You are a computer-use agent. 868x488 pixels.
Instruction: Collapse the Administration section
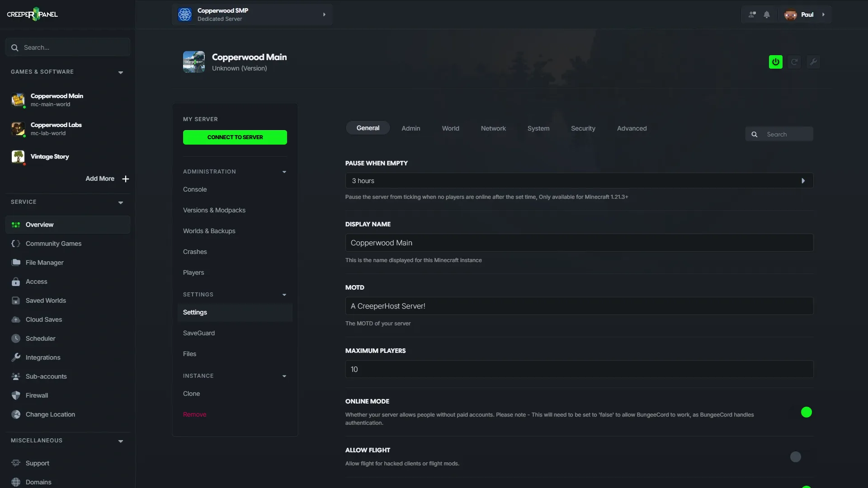(284, 172)
